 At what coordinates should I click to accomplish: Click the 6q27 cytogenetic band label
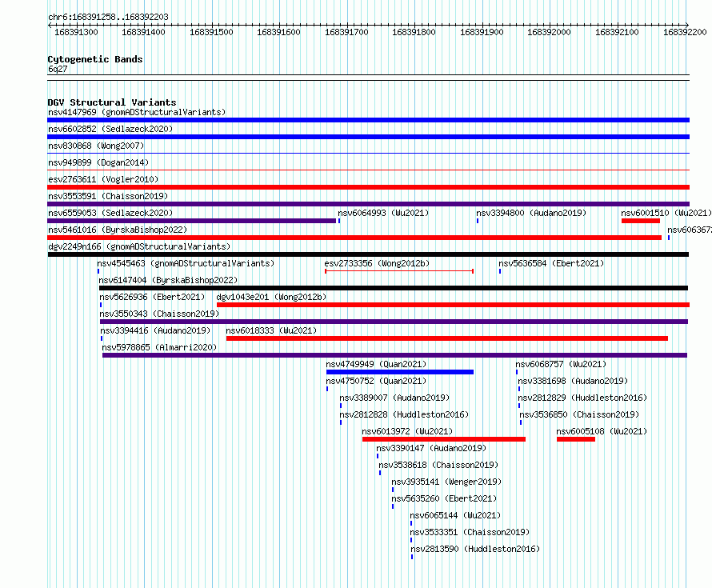coord(58,69)
